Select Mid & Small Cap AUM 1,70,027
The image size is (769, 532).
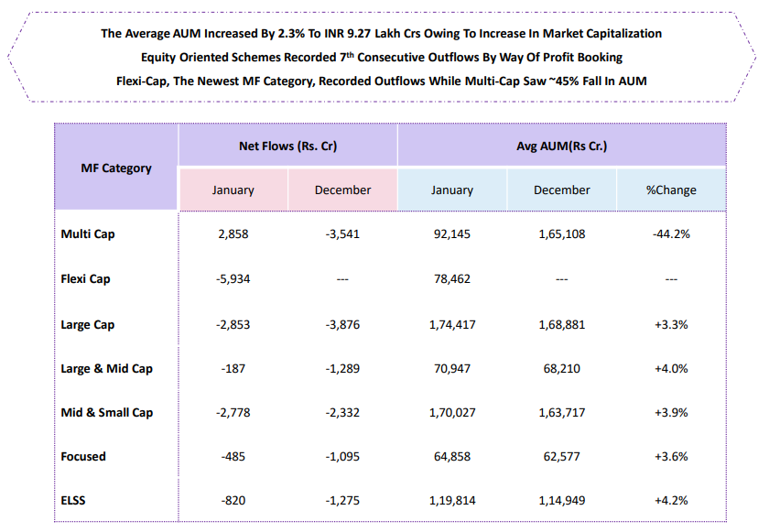[x=452, y=413]
